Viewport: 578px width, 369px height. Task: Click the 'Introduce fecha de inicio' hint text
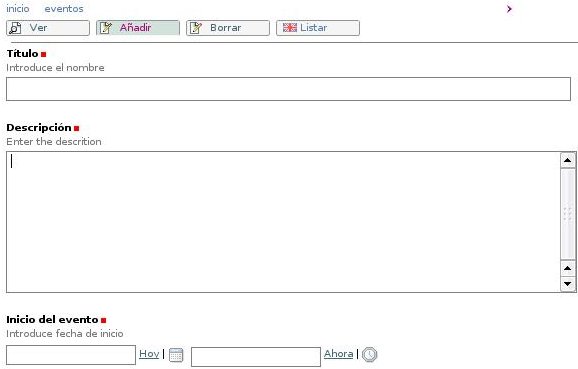65,334
